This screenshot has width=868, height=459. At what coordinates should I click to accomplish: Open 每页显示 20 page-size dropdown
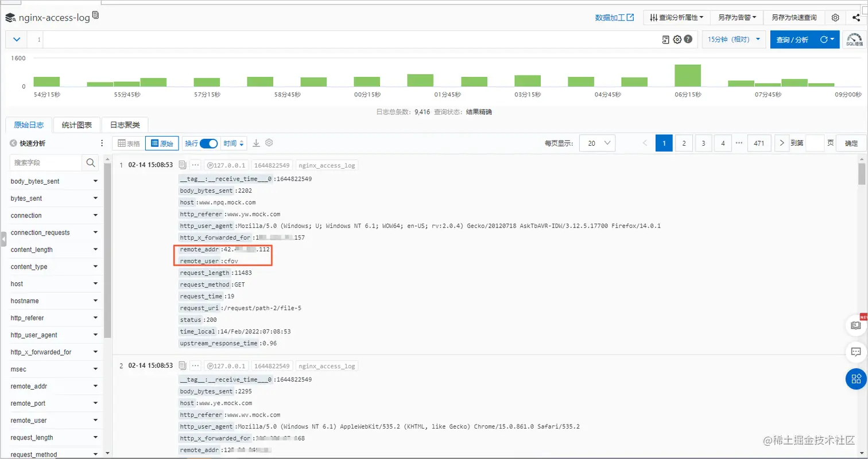tap(598, 143)
